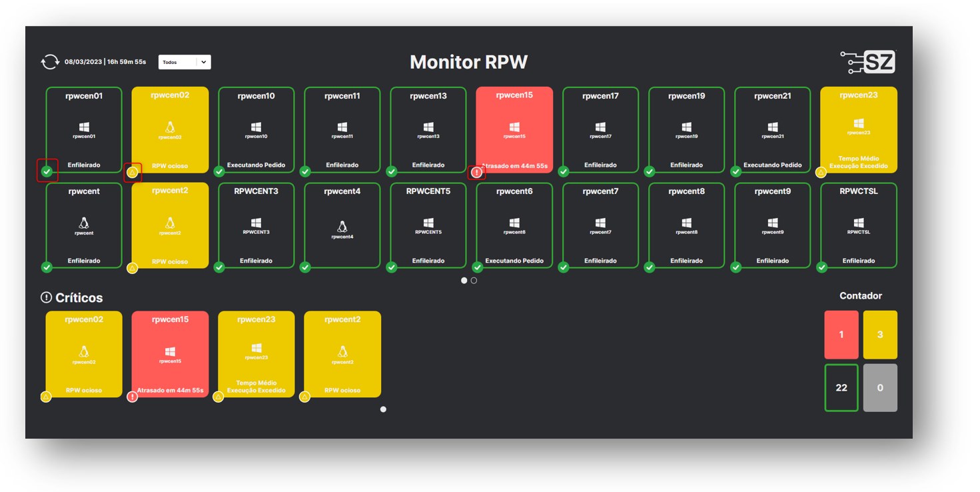Open the Todos filter dropdown
This screenshot has height=492, width=980.
pyautogui.click(x=178, y=62)
